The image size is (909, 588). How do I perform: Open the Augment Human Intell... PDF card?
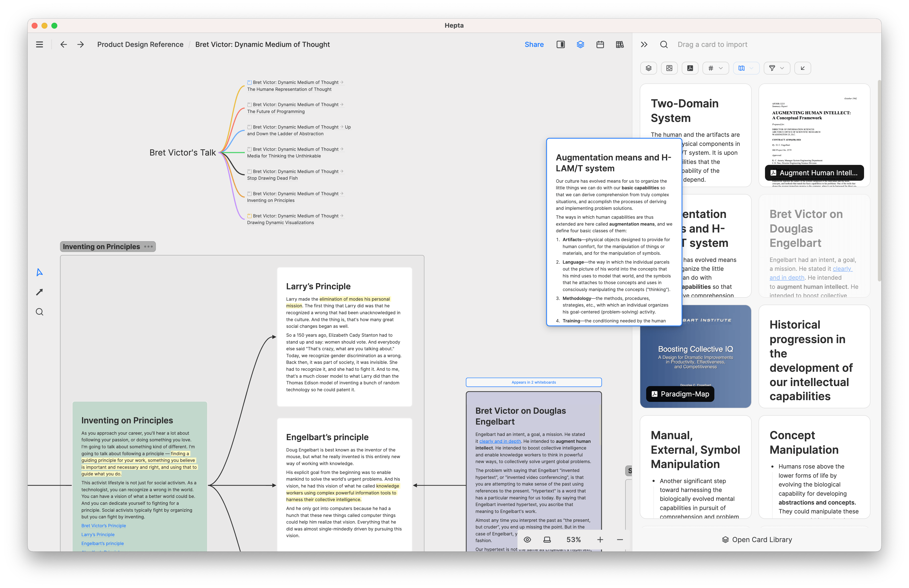click(814, 136)
